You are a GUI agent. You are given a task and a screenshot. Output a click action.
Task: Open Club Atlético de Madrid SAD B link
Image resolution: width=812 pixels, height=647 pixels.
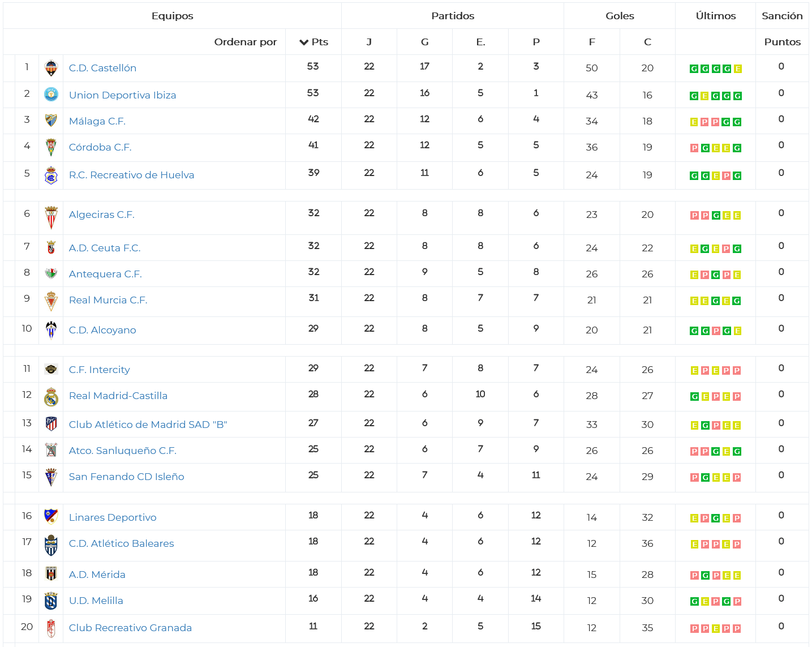click(148, 425)
